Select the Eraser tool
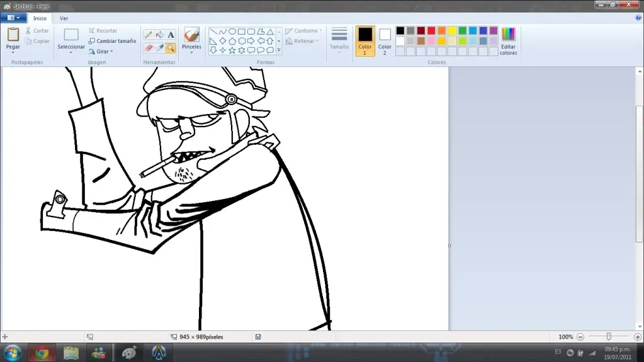The width and height of the screenshot is (644, 362). coord(149,48)
